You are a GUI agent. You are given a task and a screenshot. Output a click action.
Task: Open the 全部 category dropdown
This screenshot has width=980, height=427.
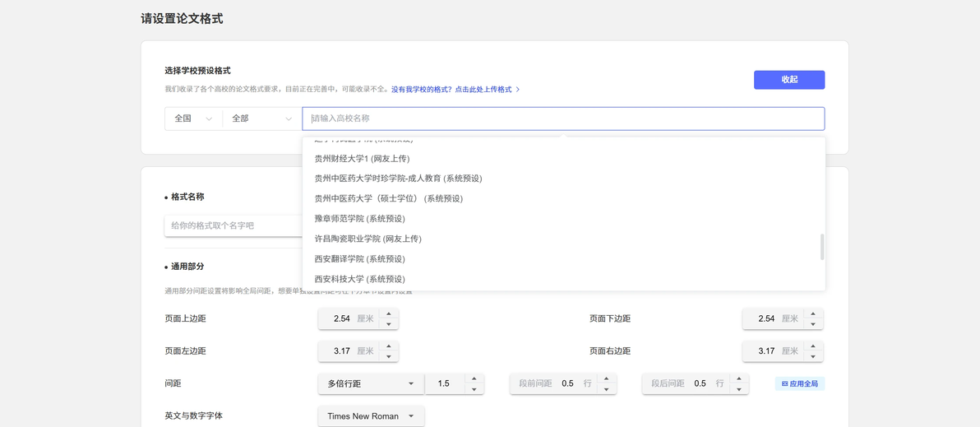pyautogui.click(x=262, y=118)
